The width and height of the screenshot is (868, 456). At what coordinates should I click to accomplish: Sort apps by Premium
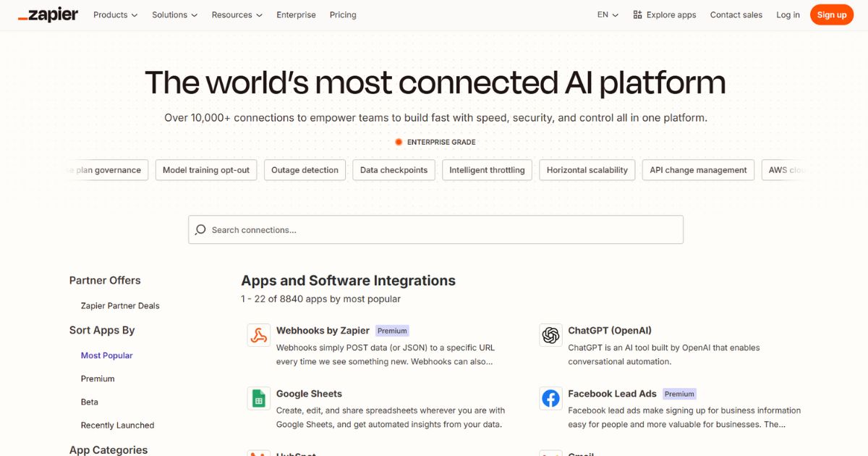pyautogui.click(x=98, y=379)
